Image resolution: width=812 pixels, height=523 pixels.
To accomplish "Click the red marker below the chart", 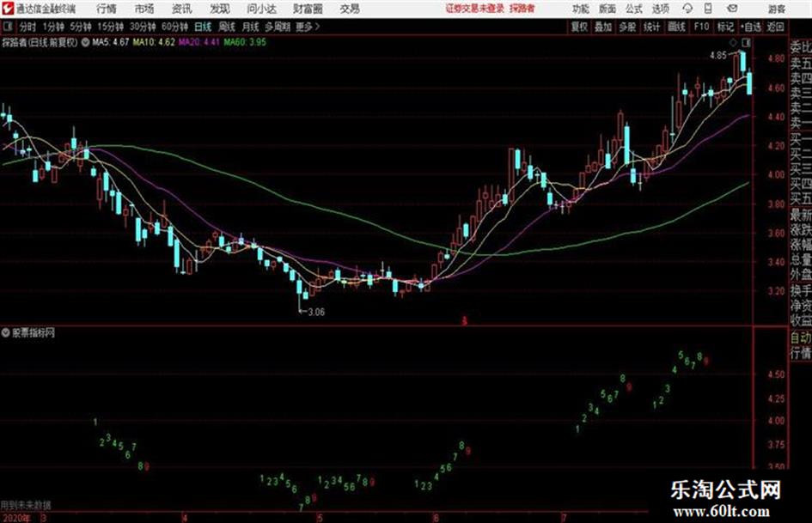I will click(465, 321).
